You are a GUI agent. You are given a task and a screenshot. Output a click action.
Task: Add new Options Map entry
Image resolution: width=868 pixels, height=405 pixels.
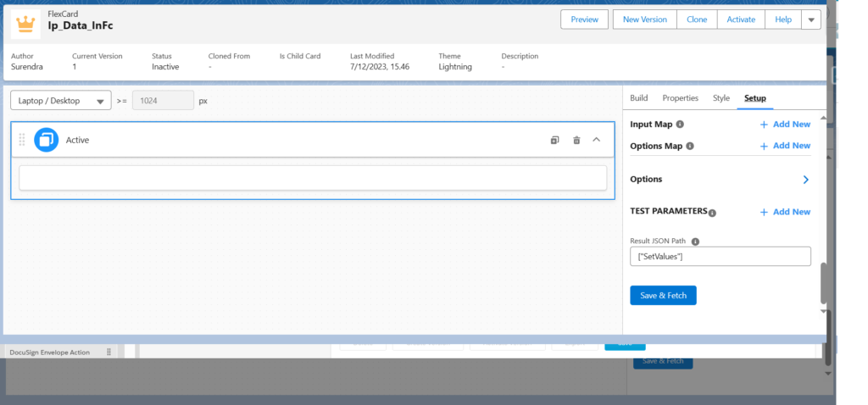tap(785, 146)
